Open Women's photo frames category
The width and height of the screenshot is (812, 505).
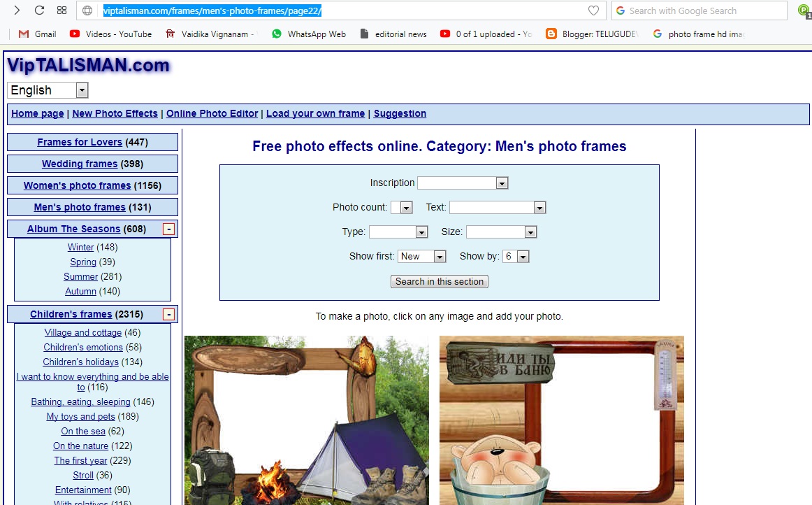(x=77, y=185)
